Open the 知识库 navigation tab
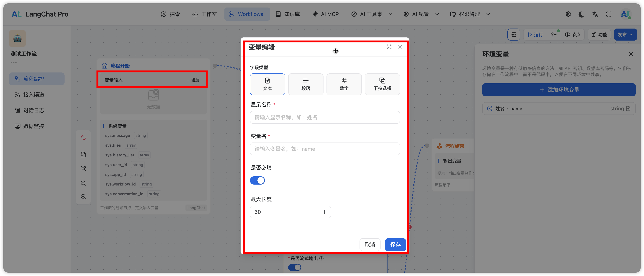The height and width of the screenshot is (276, 644). point(288,14)
